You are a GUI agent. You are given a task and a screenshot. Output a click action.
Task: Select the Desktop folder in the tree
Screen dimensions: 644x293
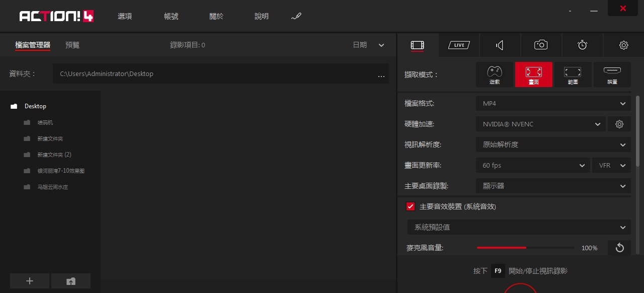(35, 106)
